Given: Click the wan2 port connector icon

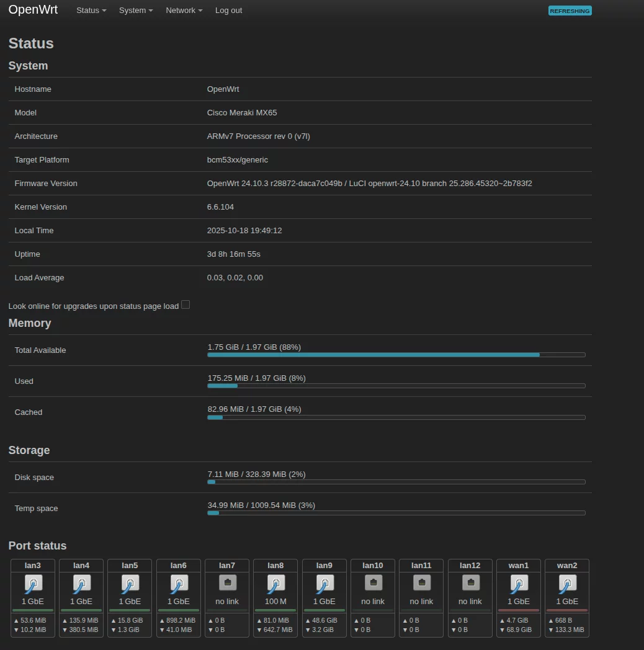Looking at the screenshot, I should (567, 583).
